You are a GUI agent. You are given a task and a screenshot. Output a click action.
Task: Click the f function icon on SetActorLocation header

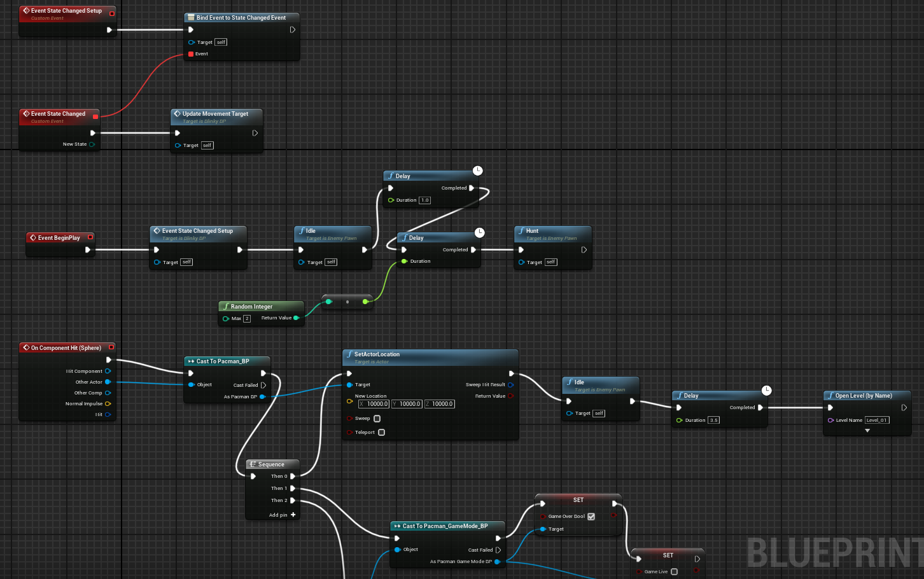pos(350,355)
